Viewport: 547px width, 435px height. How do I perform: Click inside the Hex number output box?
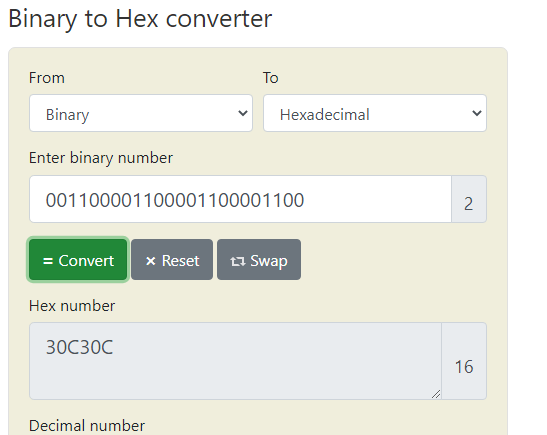(235, 361)
